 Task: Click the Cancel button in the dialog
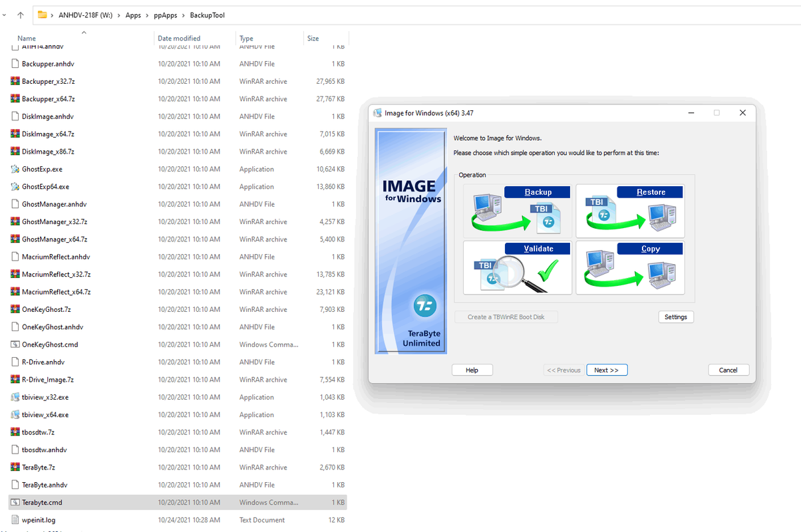pos(728,370)
